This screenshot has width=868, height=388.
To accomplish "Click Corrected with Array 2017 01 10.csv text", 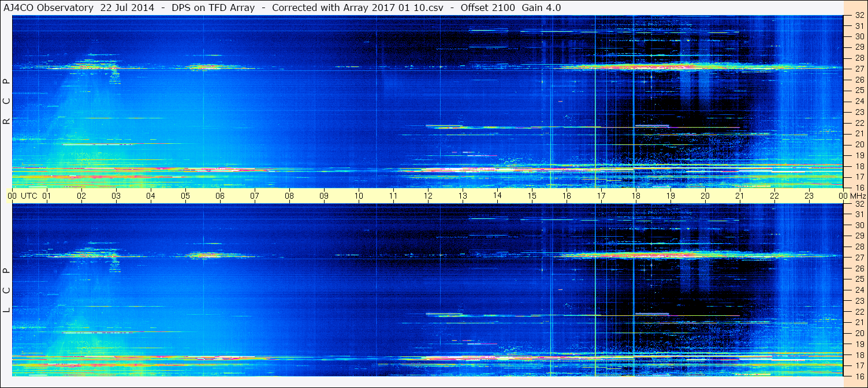I will pyautogui.click(x=357, y=8).
